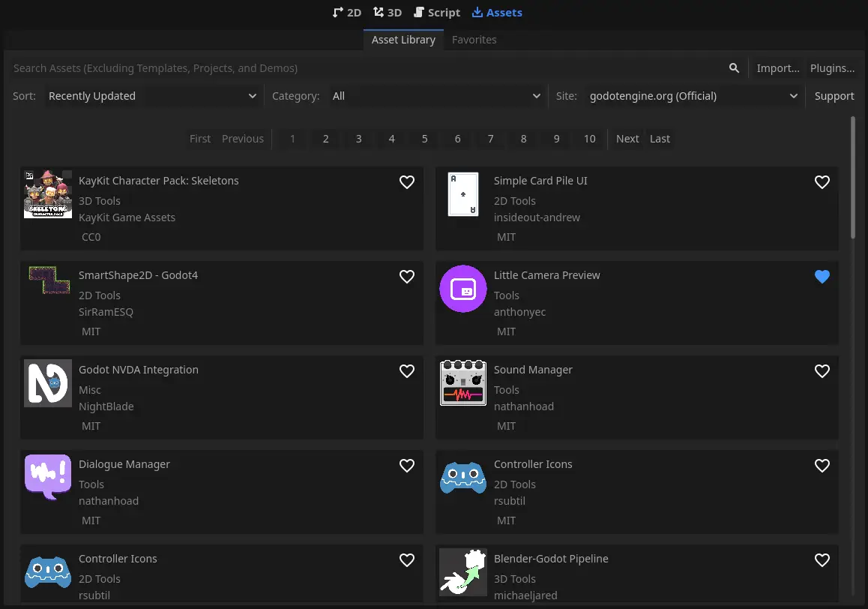Click the Misc category on Godot NVDA Integration
This screenshot has height=609, width=868.
(x=90, y=390)
